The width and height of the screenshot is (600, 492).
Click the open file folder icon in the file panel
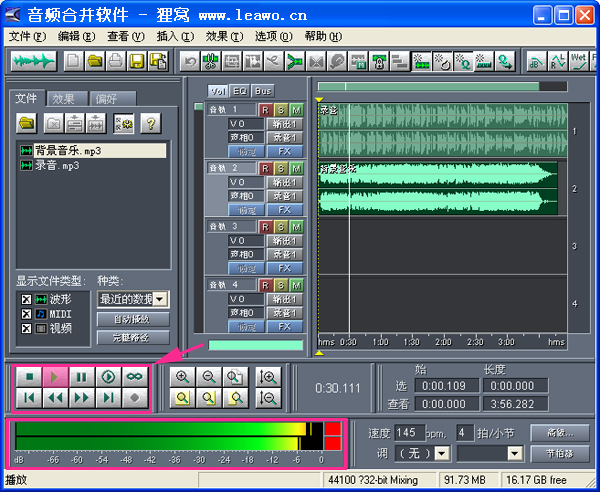click(26, 123)
